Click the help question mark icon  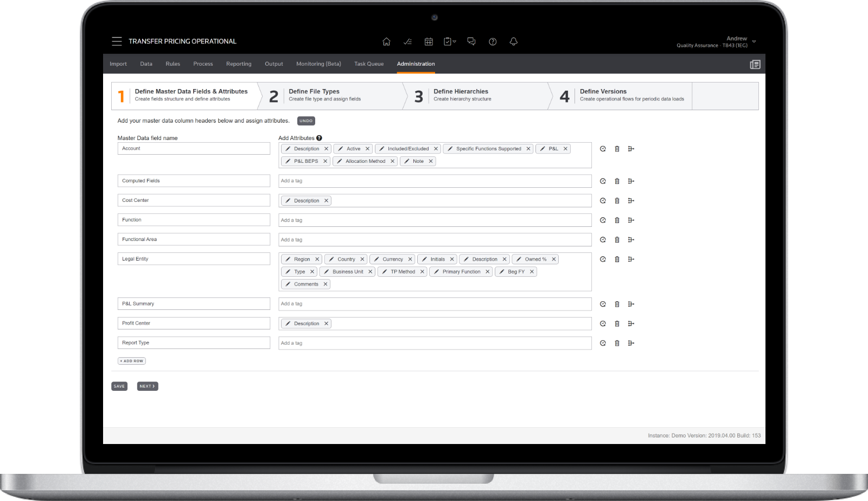(x=493, y=42)
